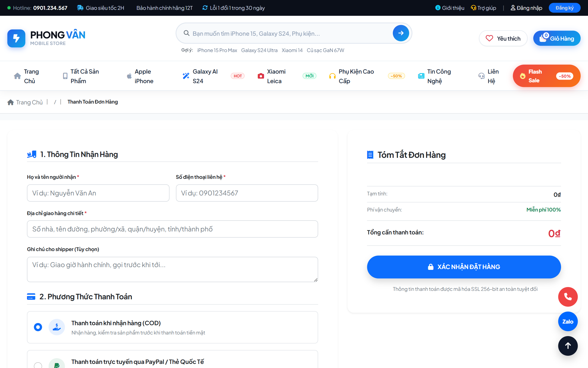Click the Xiaomi Leica camera icon
Screen dimensions: 588x368
(261, 76)
